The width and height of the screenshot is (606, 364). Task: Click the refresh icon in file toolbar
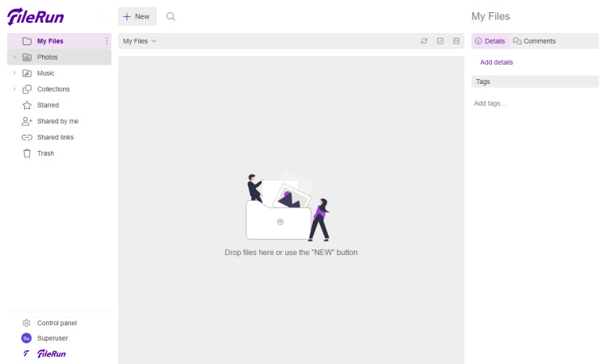(424, 41)
